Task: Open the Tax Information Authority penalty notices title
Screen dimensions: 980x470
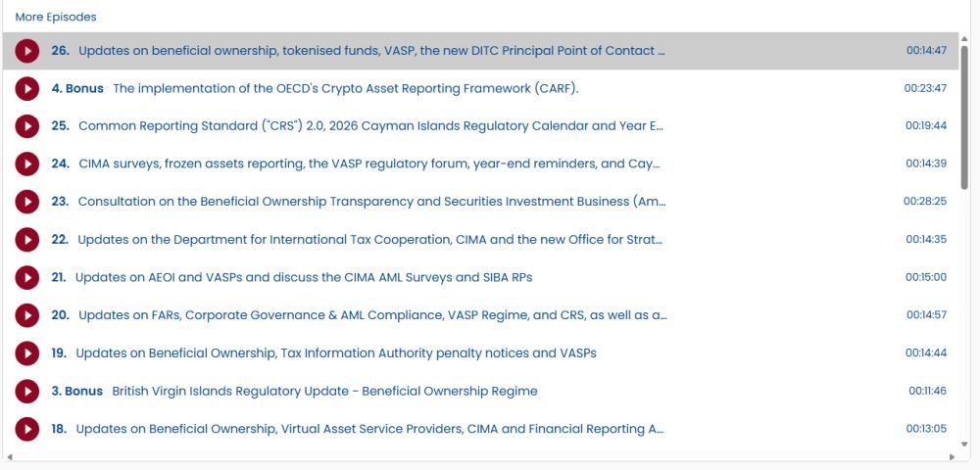Action: 335,353
